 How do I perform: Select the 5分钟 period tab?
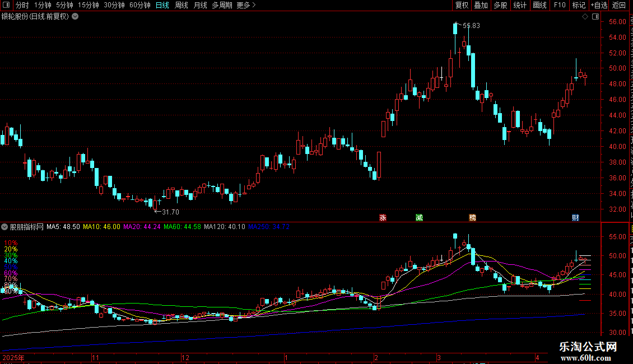(64, 5)
